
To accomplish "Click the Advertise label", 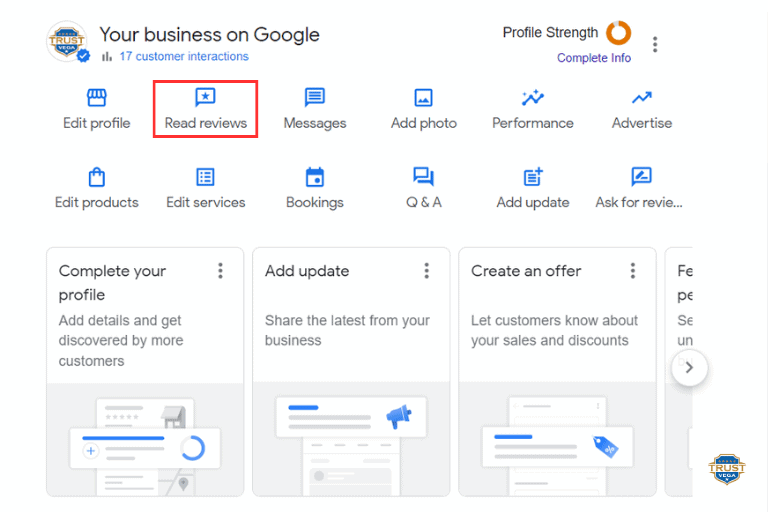I will [642, 123].
